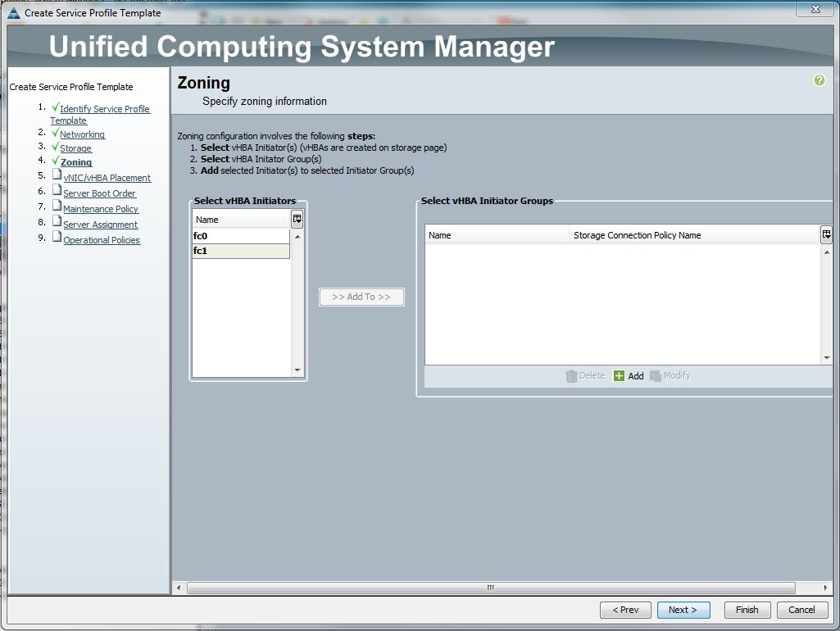Open the column customization icon on vHBA Initiators table
The width and height of the screenshot is (840, 631).
point(296,218)
